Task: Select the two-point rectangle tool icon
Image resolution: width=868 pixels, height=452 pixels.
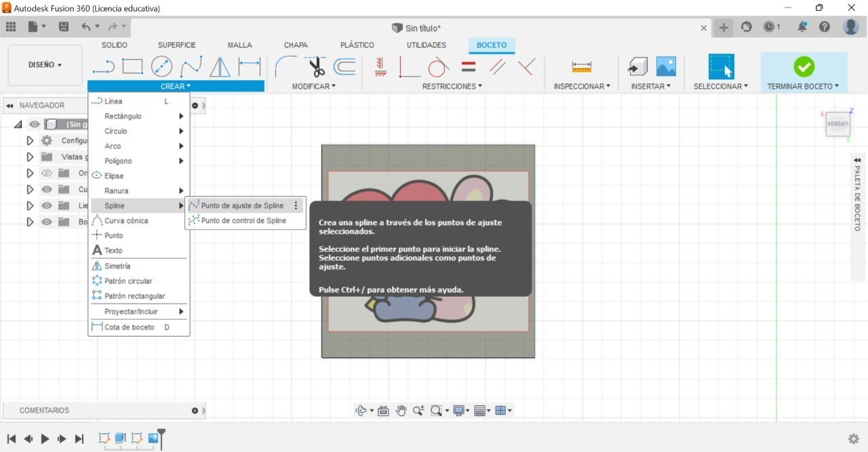Action: tap(132, 66)
